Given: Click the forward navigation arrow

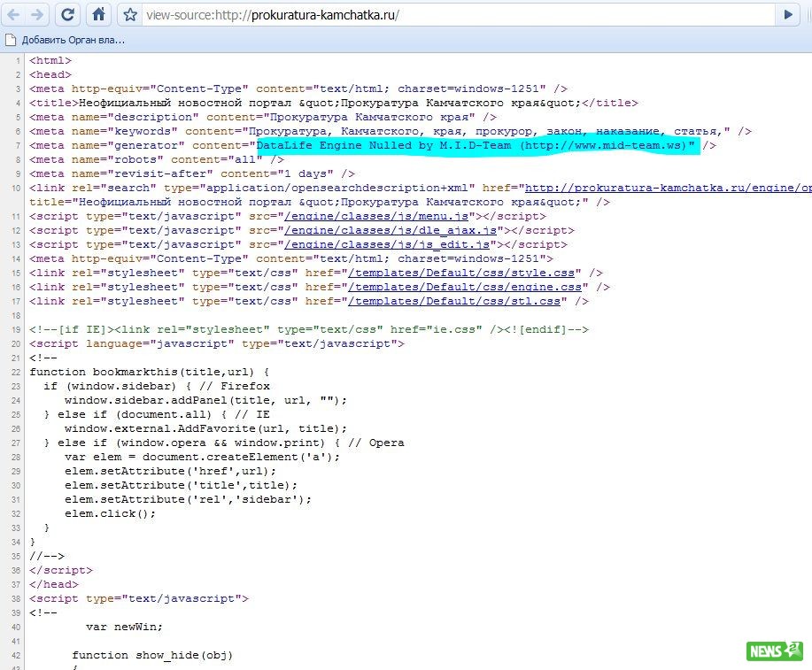Looking at the screenshot, I should coord(37,14).
